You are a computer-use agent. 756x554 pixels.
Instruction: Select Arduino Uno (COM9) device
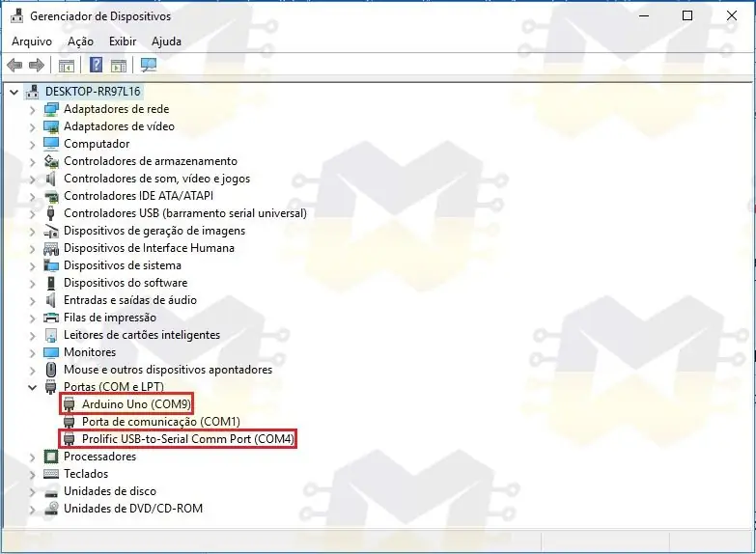[x=136, y=404]
